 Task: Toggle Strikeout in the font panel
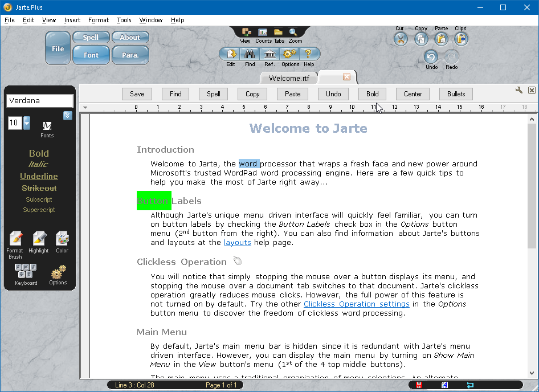[x=39, y=188]
